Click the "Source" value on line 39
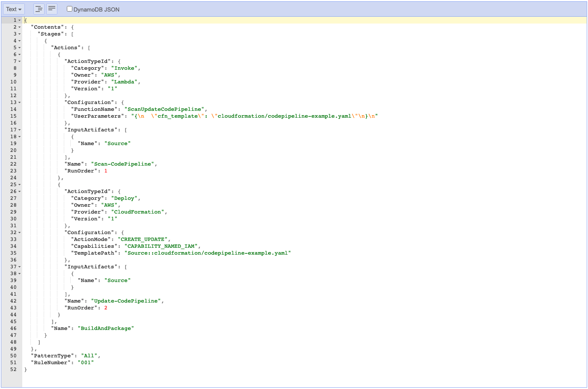The image size is (588, 389). click(117, 281)
